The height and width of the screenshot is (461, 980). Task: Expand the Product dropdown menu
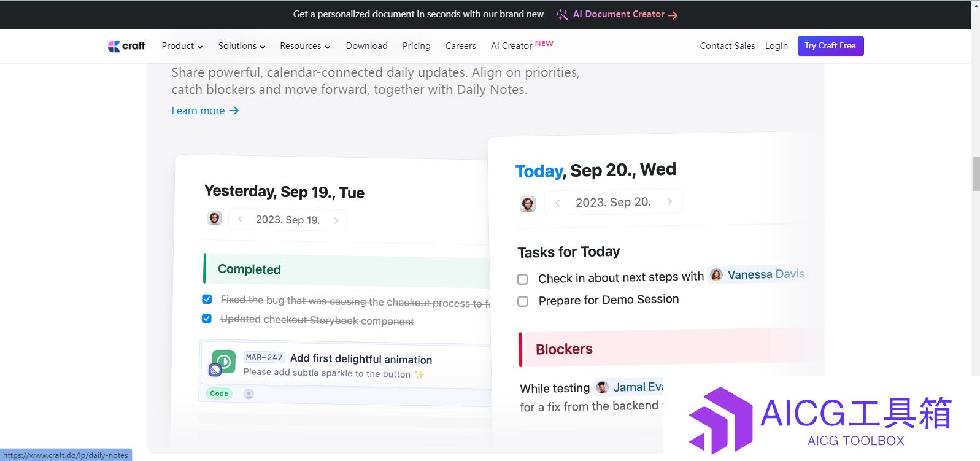point(182,46)
